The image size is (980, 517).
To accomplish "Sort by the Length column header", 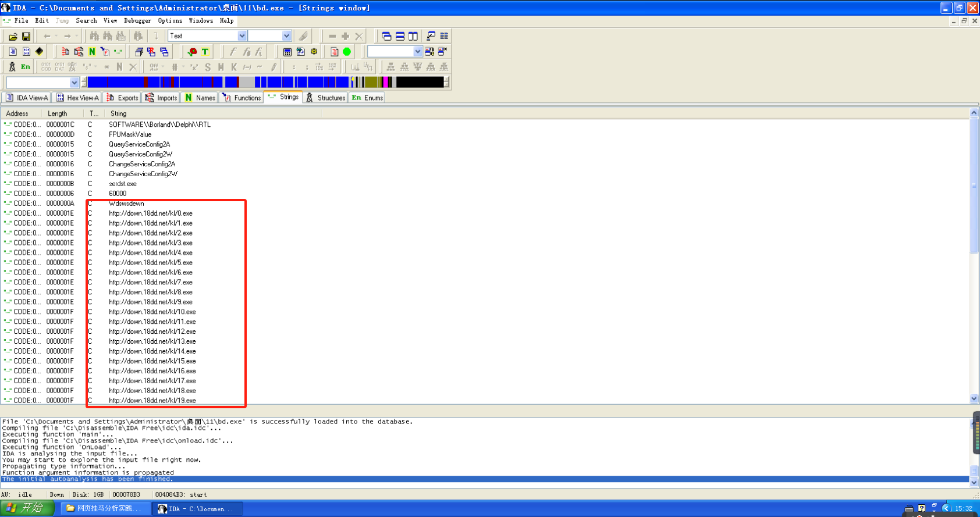I will point(63,113).
